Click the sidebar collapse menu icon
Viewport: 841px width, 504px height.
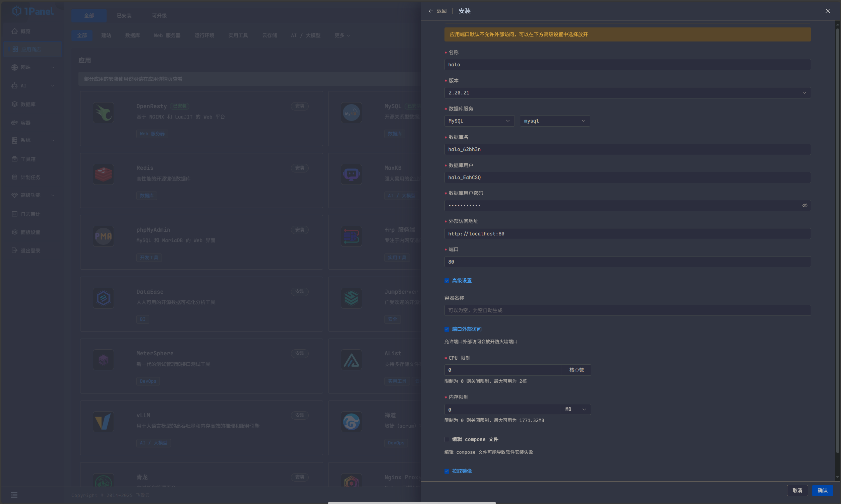coord(14,495)
